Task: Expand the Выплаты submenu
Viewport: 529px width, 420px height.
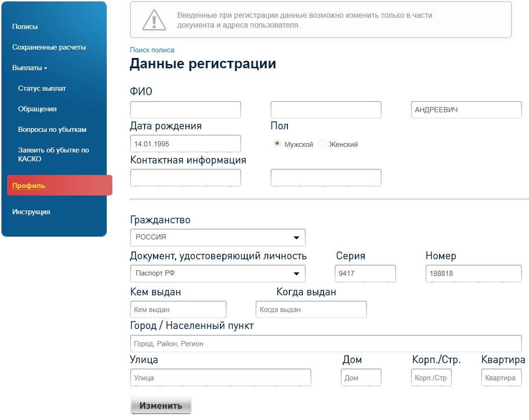Action: coord(29,68)
